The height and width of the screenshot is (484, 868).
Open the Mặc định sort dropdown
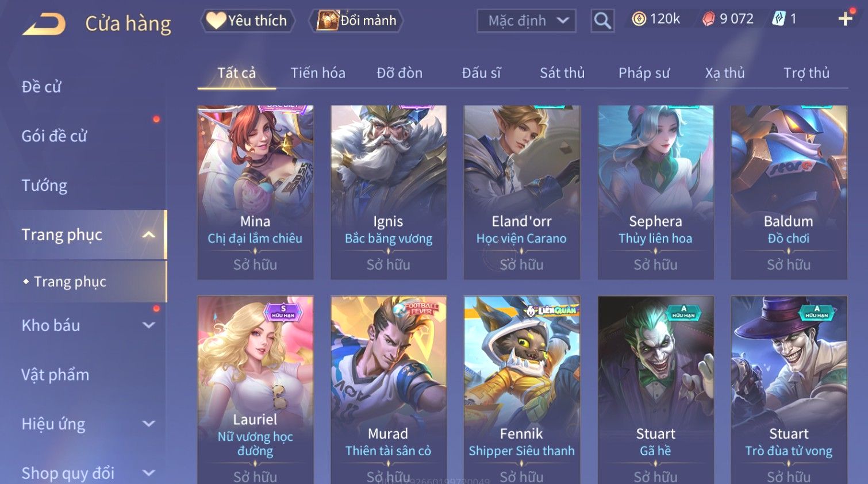527,21
